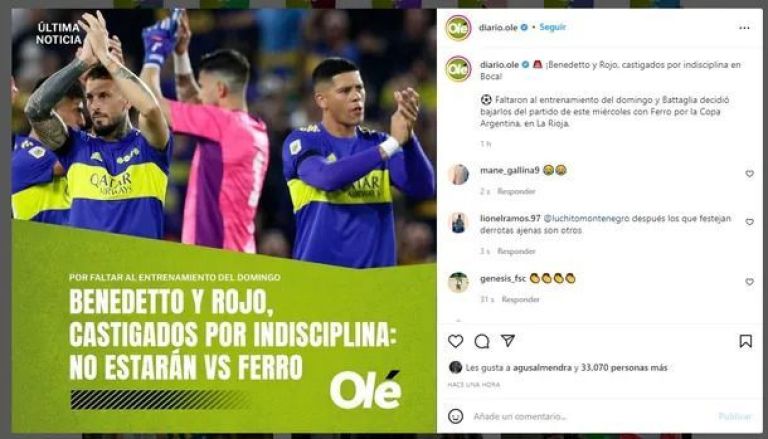Viewport: 768px width, 439px height.
Task: Reply to lionelramos.97's comment
Action: click(516, 251)
